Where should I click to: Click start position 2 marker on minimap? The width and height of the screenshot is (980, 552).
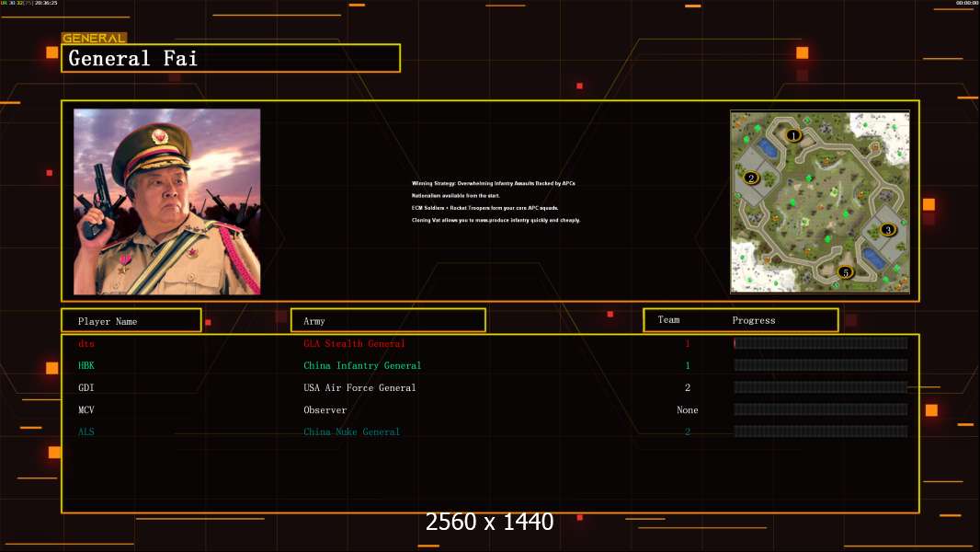tap(751, 178)
